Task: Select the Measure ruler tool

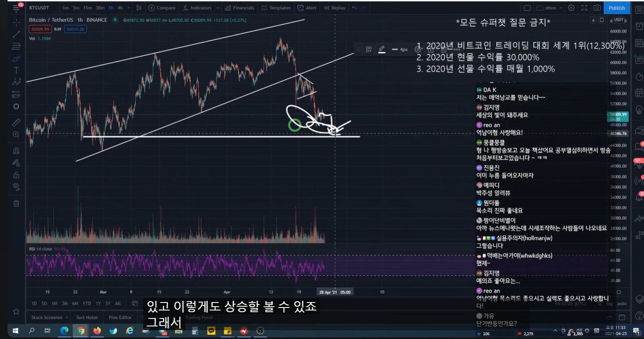Action: click(16, 123)
